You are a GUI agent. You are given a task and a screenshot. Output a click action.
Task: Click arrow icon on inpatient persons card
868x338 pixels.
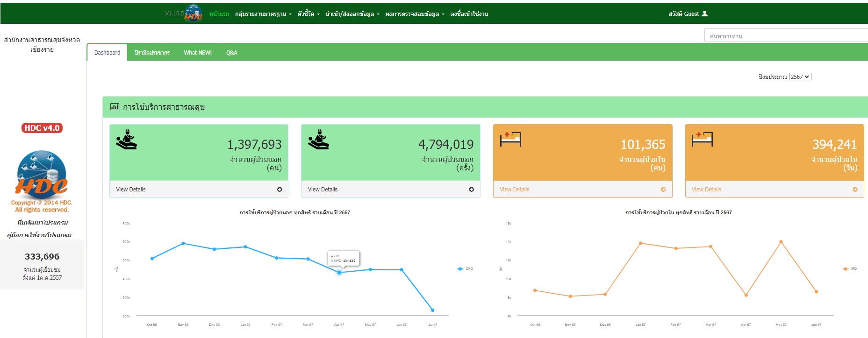[x=663, y=190]
